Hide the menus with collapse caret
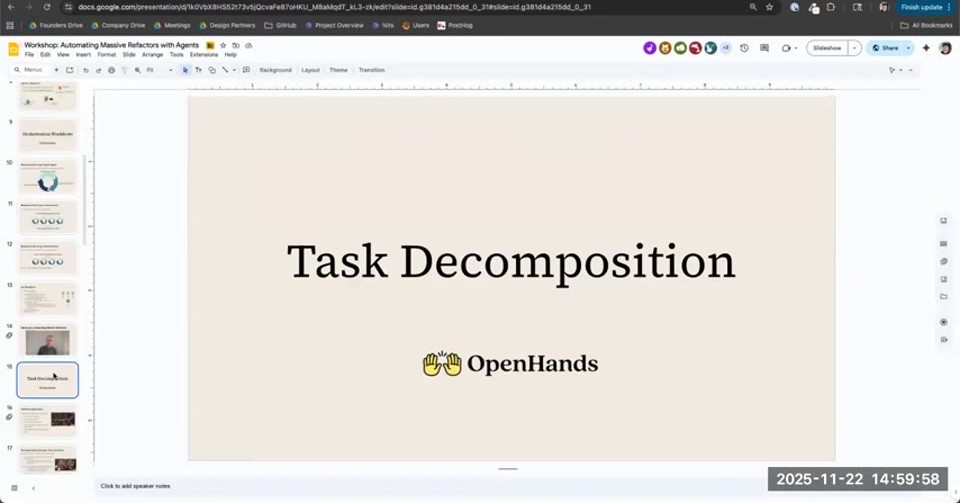Viewport: 960px width, 503px height. 910,70
